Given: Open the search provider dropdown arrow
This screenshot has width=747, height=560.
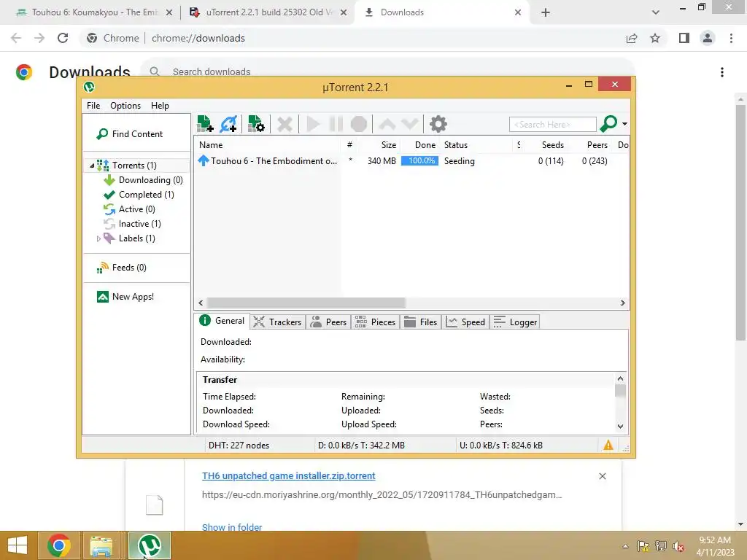Looking at the screenshot, I should (624, 124).
